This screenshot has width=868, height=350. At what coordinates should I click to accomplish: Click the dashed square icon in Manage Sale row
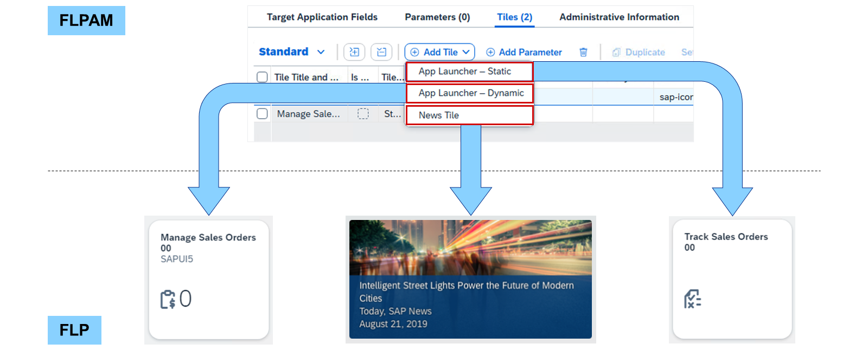pyautogui.click(x=363, y=114)
